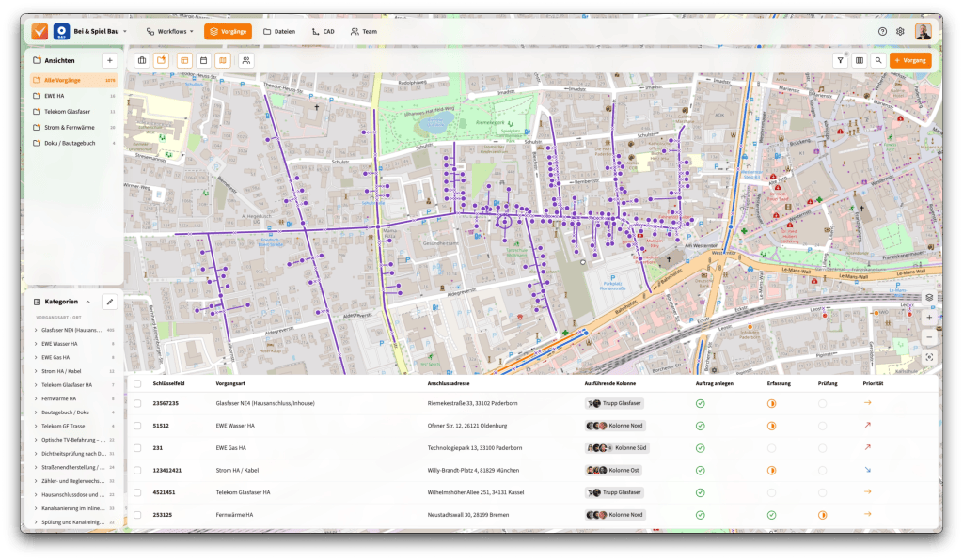Open the Doku / Bautagebuch view
Viewport: 963px width, 560px height.
73,143
